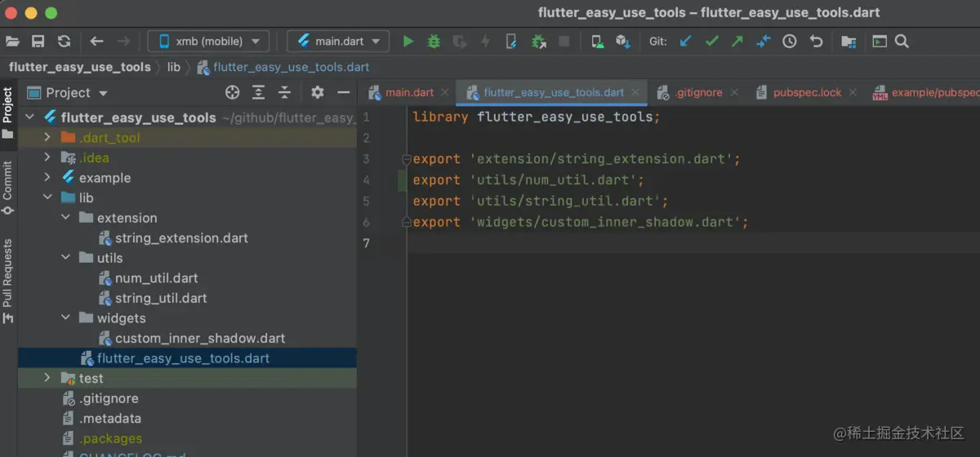Click Collapse All in the Project panel
This screenshot has width=980, height=457.
[285, 92]
